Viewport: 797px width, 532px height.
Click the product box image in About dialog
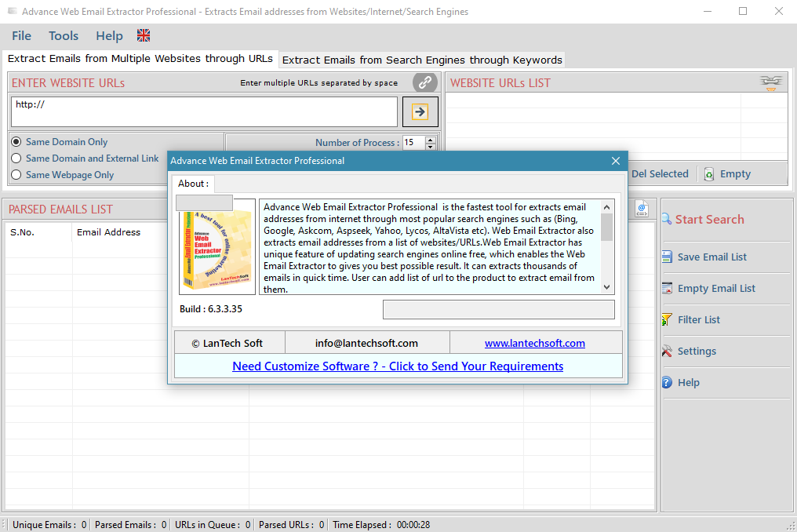pyautogui.click(x=217, y=246)
